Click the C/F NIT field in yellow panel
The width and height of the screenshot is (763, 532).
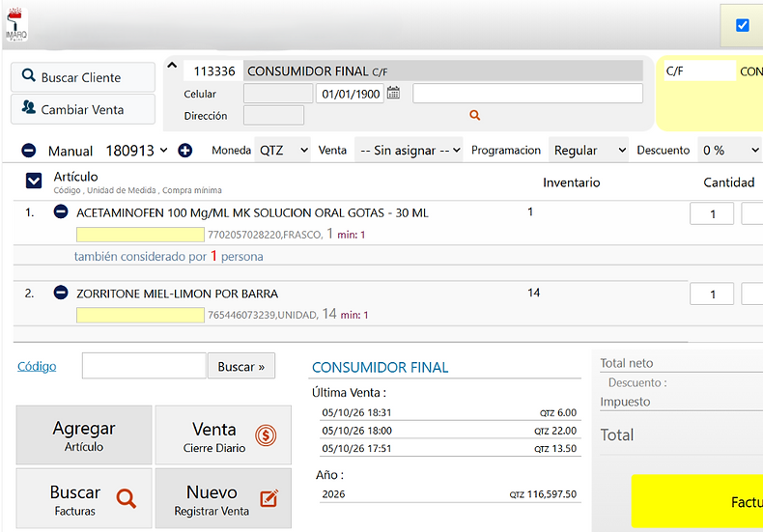(x=698, y=71)
